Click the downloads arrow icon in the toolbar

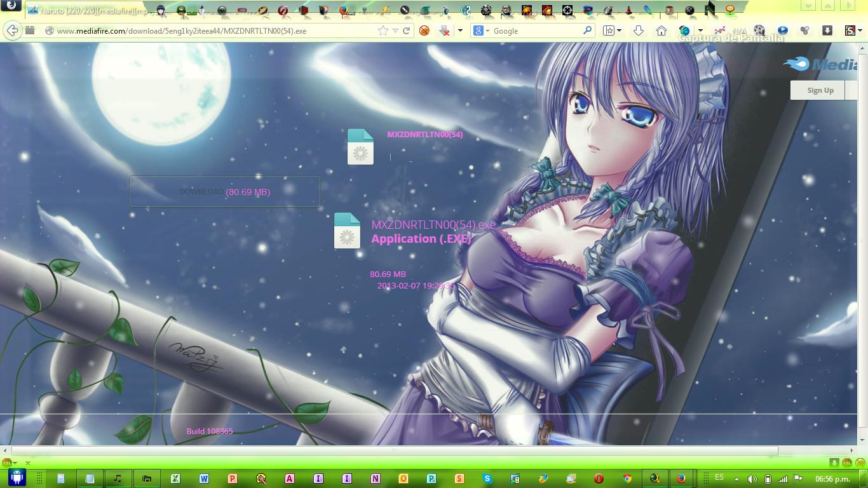[637, 30]
